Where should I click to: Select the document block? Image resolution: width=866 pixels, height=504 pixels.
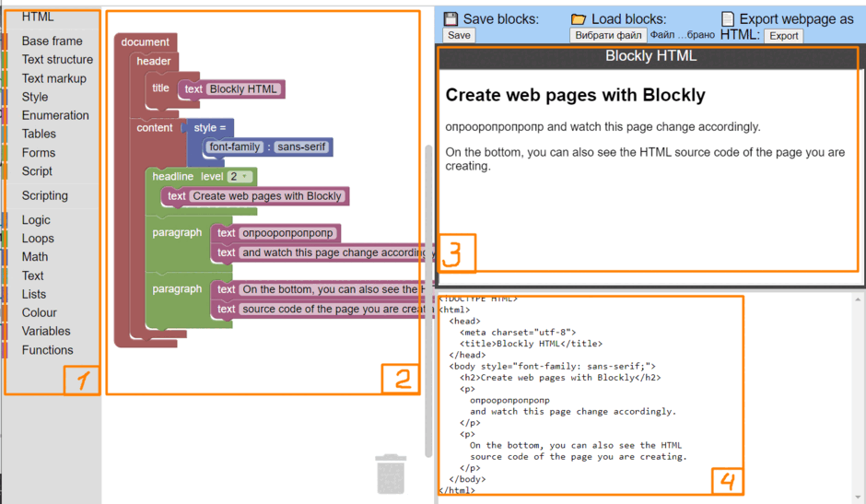coord(146,42)
